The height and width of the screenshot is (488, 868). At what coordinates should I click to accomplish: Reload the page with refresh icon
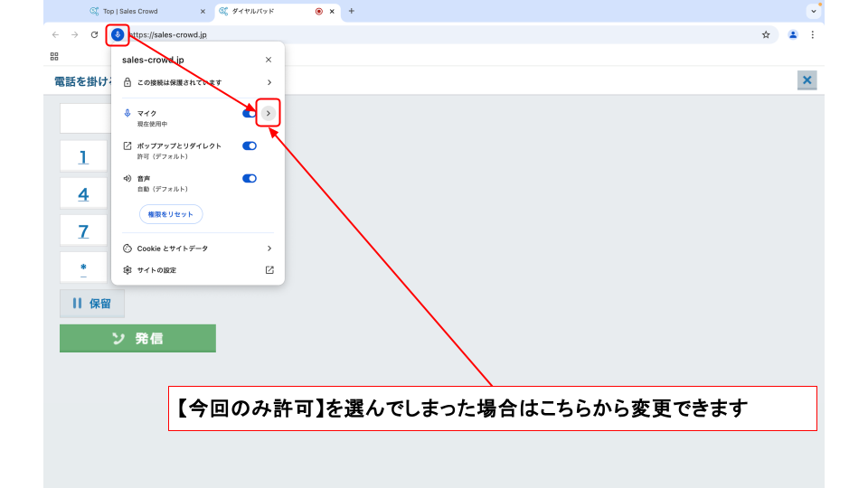tap(94, 35)
